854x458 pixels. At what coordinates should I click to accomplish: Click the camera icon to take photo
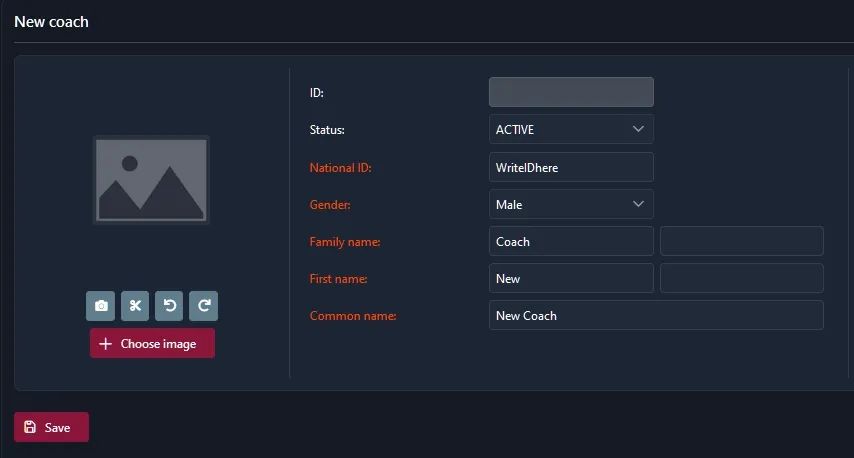point(101,306)
